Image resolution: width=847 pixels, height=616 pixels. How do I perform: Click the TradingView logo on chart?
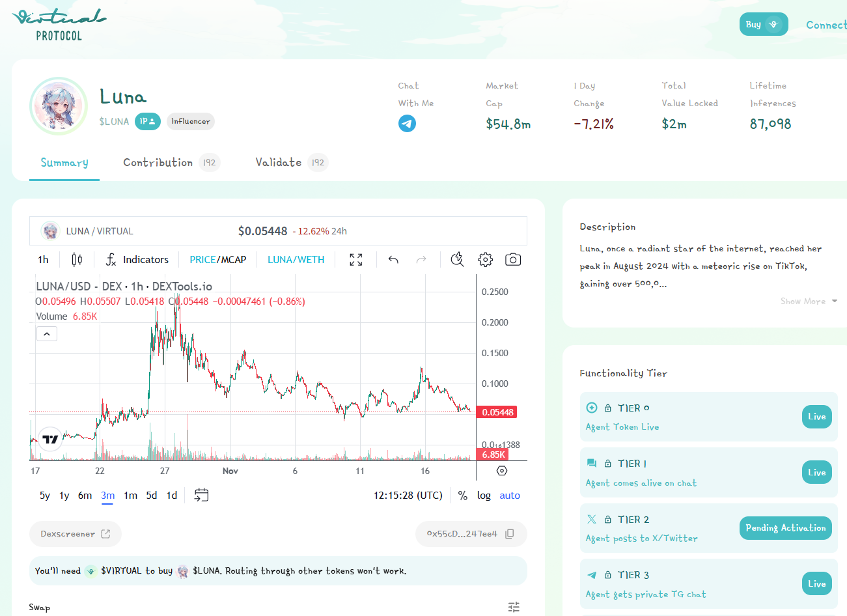50,439
